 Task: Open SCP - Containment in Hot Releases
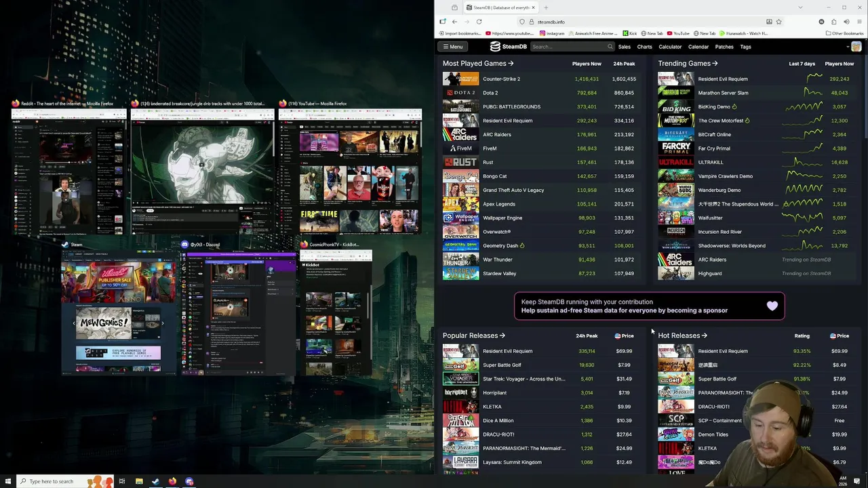pyautogui.click(x=756, y=420)
